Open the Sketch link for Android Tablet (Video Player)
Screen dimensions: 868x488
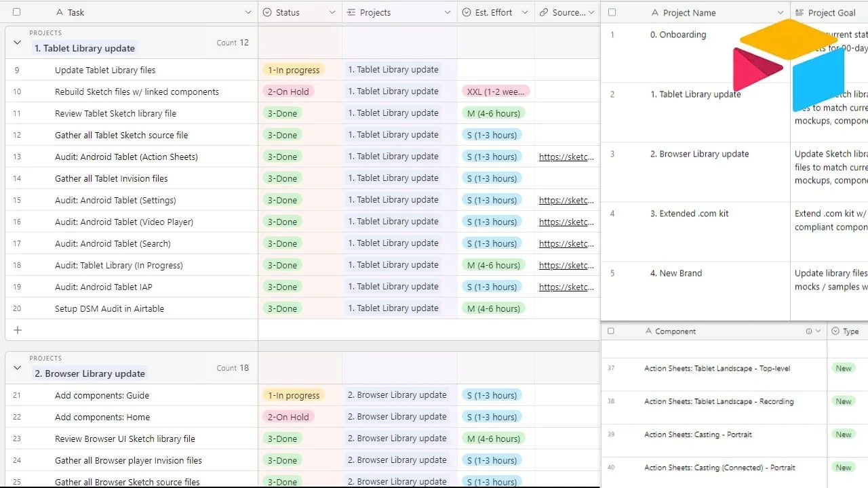click(x=567, y=222)
